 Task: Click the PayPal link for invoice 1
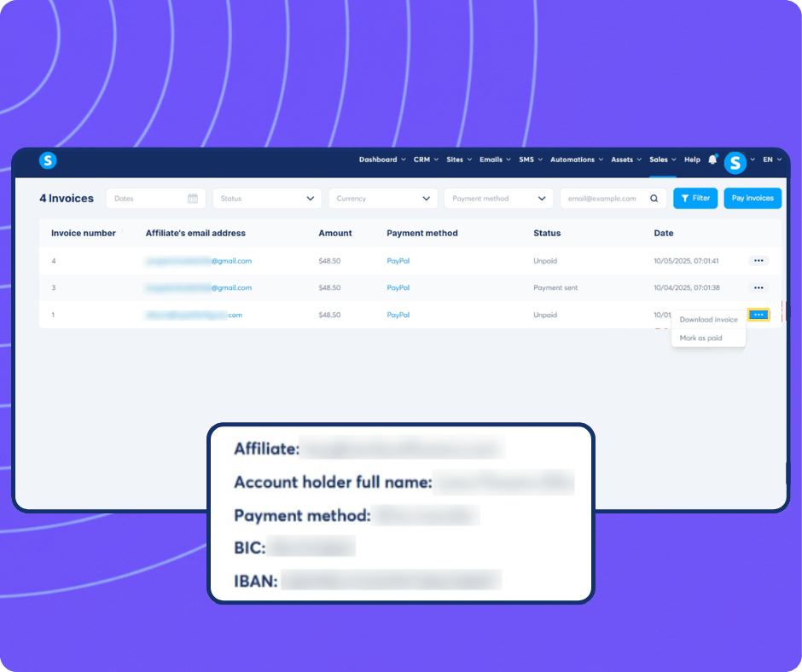[398, 315]
